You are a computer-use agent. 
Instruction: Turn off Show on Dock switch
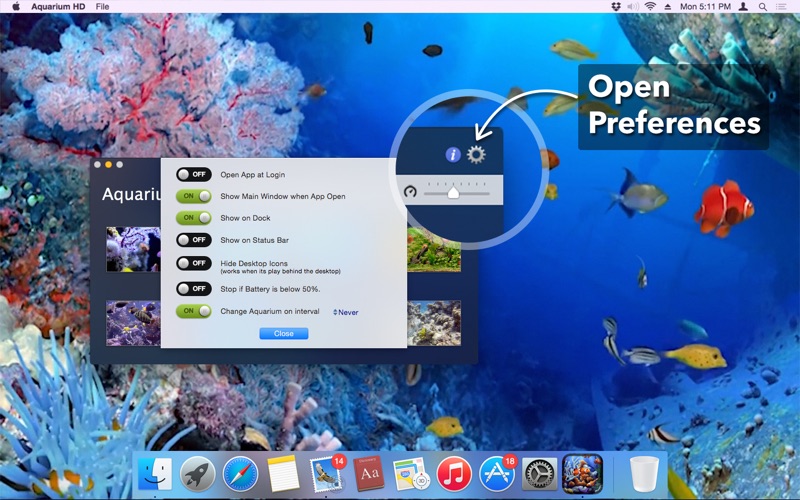[x=194, y=218]
